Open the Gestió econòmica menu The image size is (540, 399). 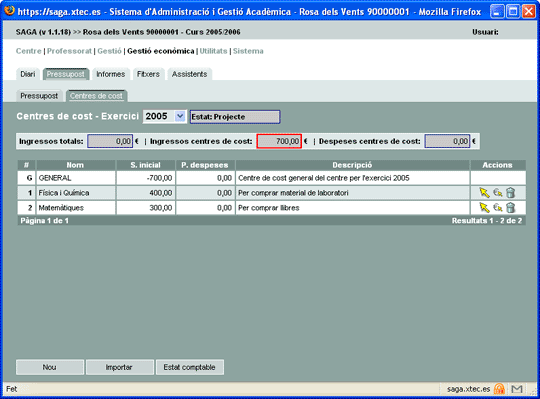click(x=161, y=51)
